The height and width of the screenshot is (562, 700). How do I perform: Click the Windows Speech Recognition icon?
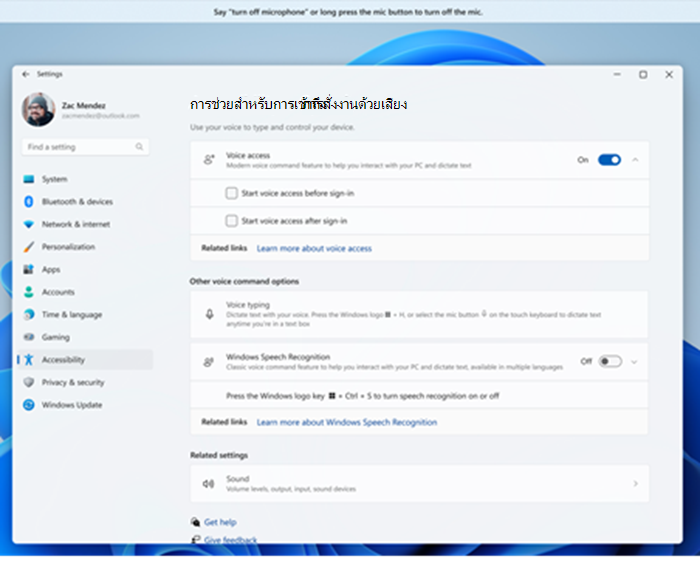208,362
